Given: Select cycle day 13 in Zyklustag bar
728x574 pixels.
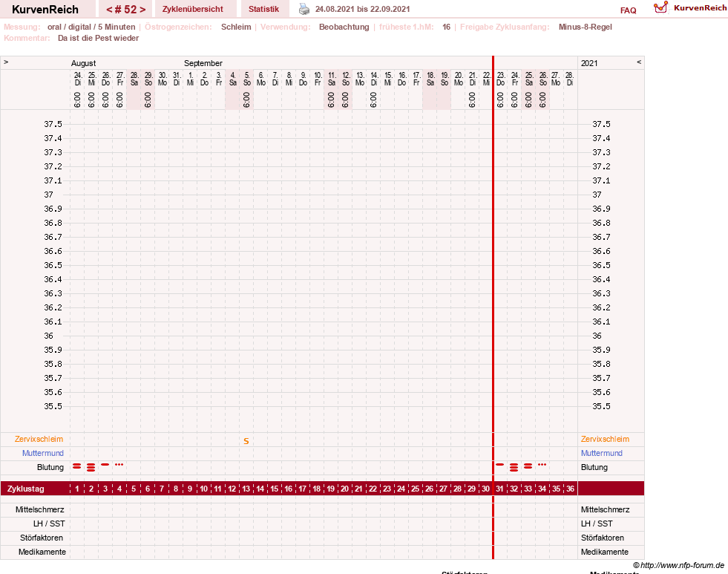Looking at the screenshot, I should [246, 489].
